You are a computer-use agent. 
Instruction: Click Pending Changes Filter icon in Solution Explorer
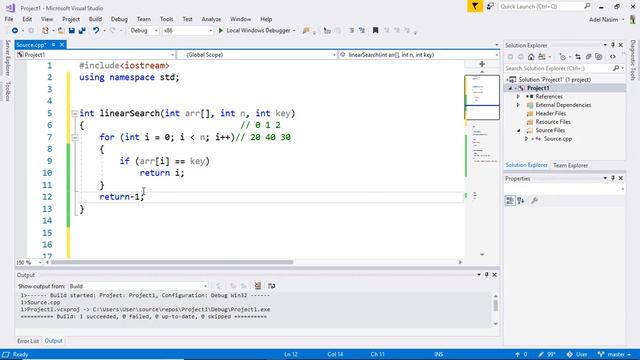pyautogui.click(x=563, y=57)
